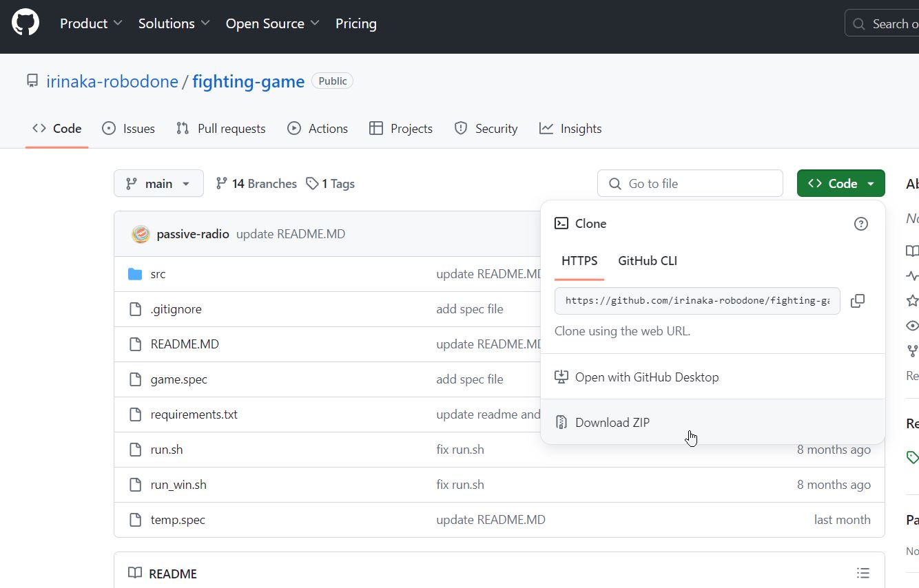The width and height of the screenshot is (919, 588).
Task: Click the file icon next to README.MD
Action: coord(135,344)
